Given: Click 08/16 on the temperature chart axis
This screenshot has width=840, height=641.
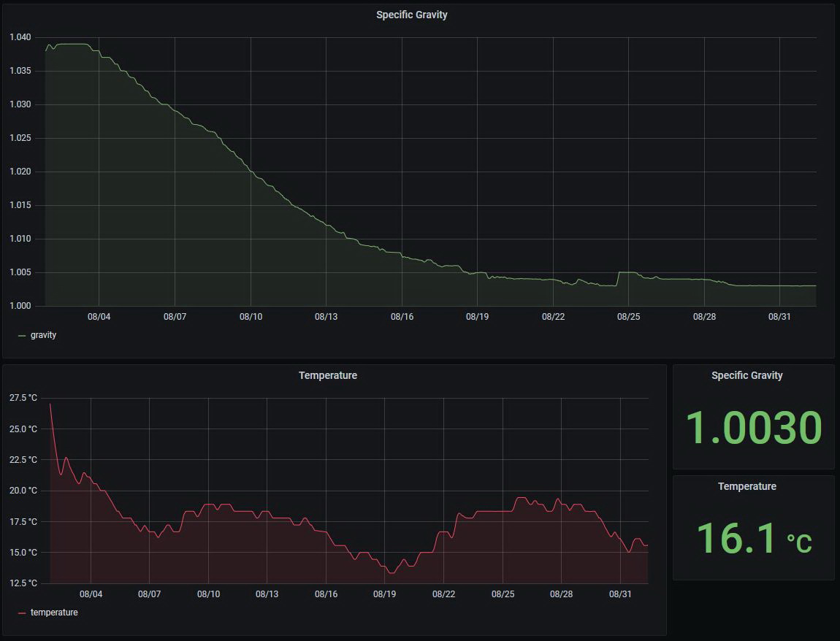Looking at the screenshot, I should (327, 594).
